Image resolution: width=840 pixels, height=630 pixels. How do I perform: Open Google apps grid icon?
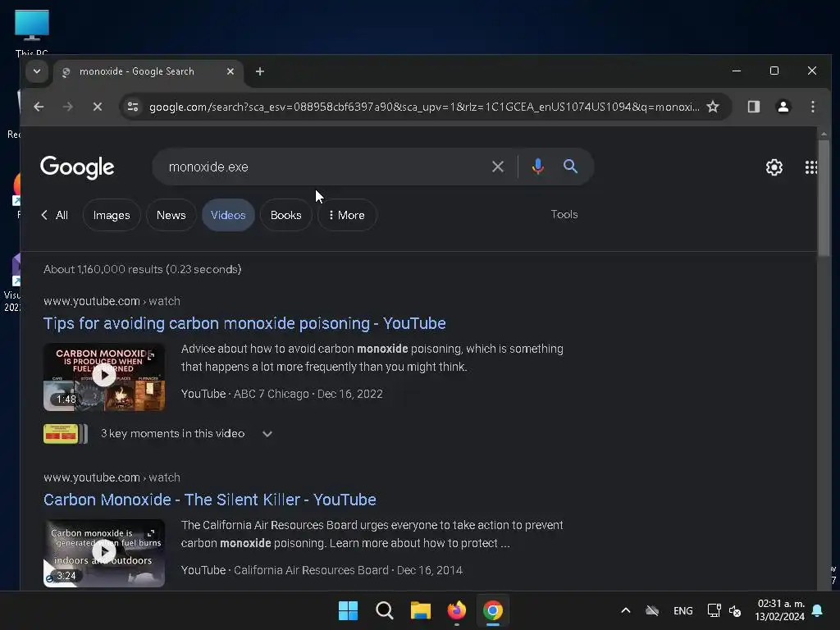coord(811,167)
